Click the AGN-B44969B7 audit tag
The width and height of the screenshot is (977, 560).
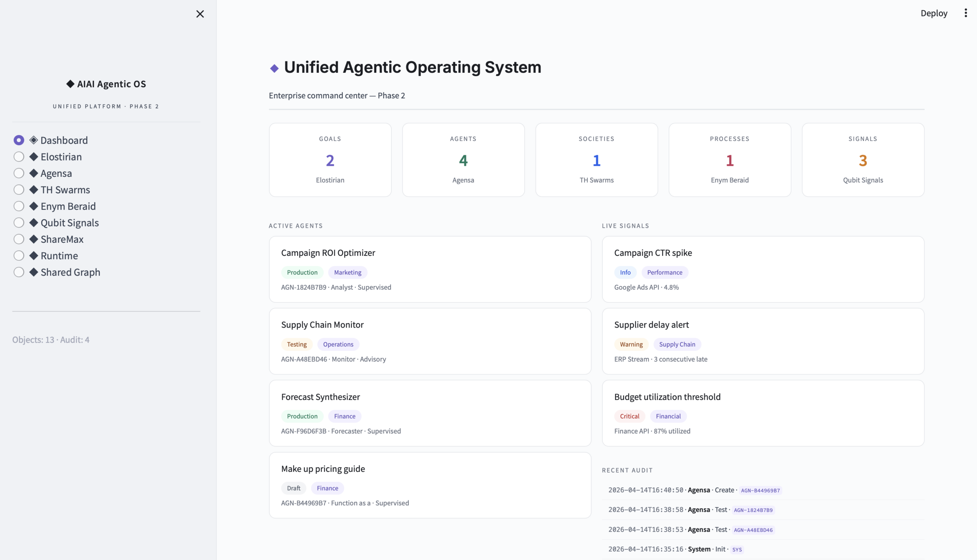[x=760, y=490]
